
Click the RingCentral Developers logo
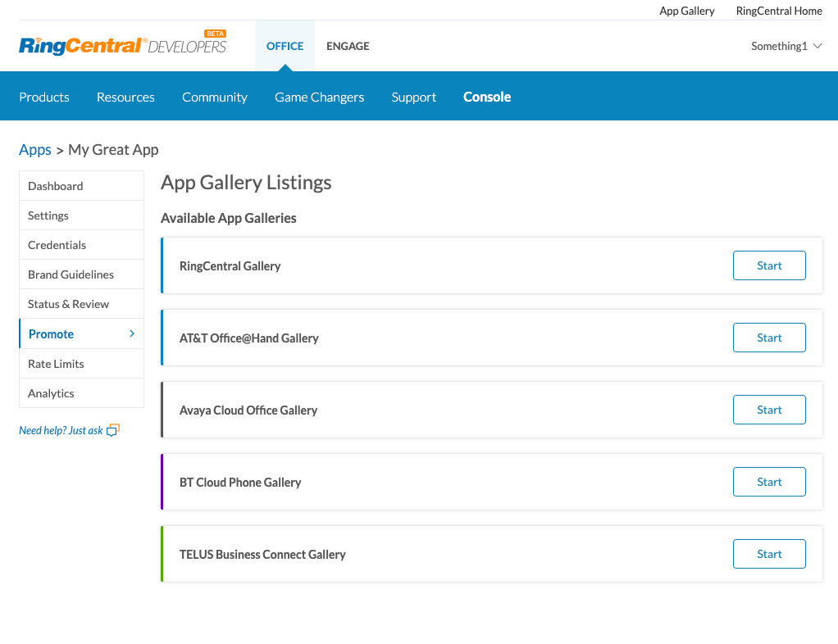[122, 43]
